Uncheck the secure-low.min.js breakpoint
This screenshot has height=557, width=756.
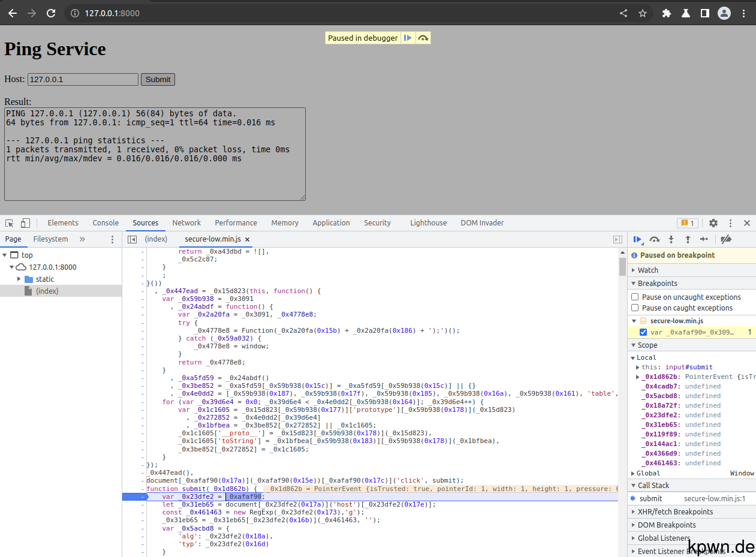[643, 332]
